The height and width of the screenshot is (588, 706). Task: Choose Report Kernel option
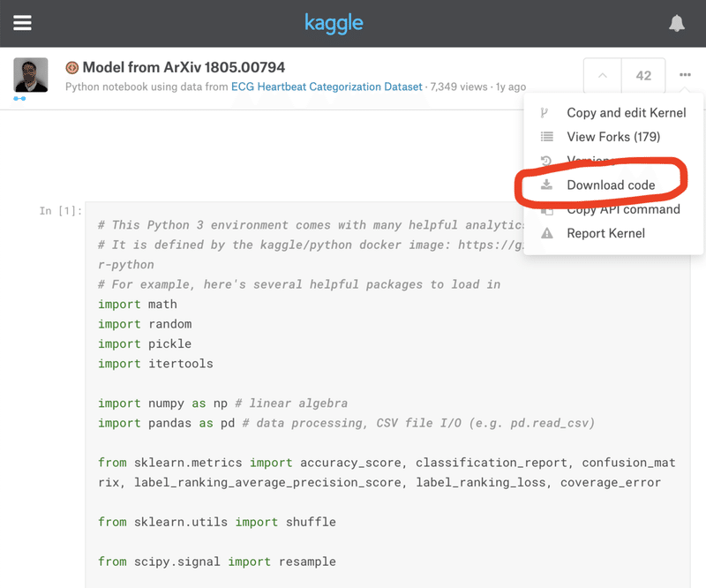(605, 233)
